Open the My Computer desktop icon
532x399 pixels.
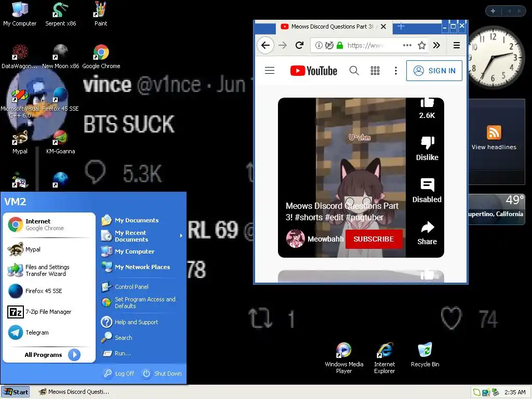click(x=20, y=14)
